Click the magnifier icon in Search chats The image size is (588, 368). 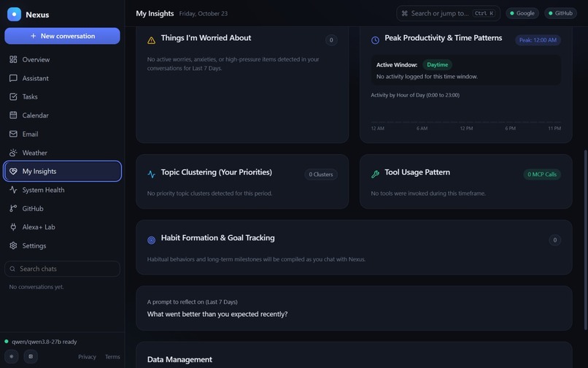tap(12, 269)
